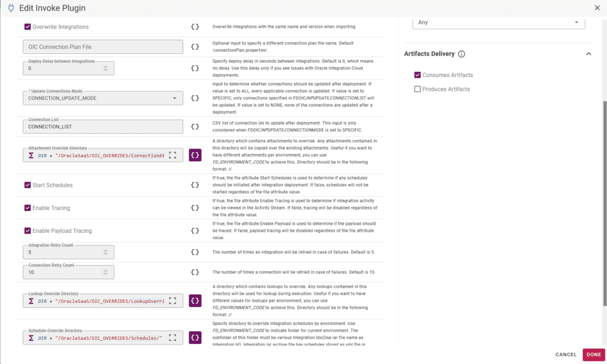Uncheck Consumes Artifacts checkbox
This screenshot has width=607, height=364.
pyautogui.click(x=417, y=75)
